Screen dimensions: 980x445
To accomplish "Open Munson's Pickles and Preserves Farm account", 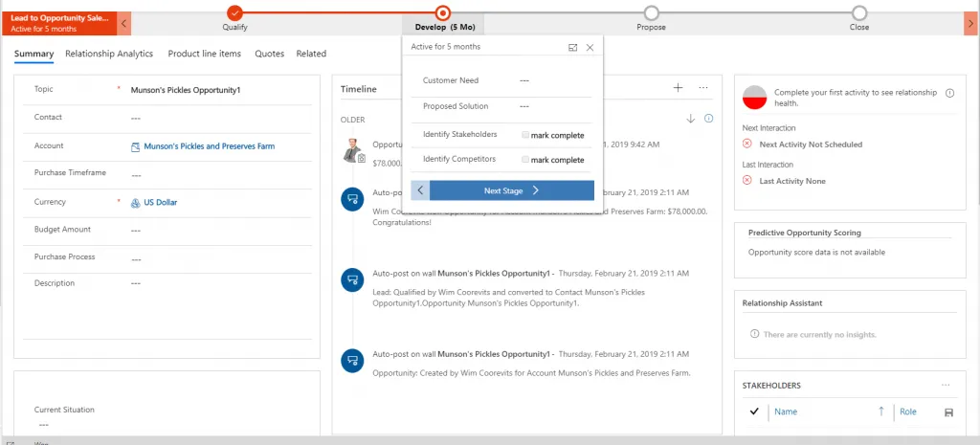I will [209, 146].
